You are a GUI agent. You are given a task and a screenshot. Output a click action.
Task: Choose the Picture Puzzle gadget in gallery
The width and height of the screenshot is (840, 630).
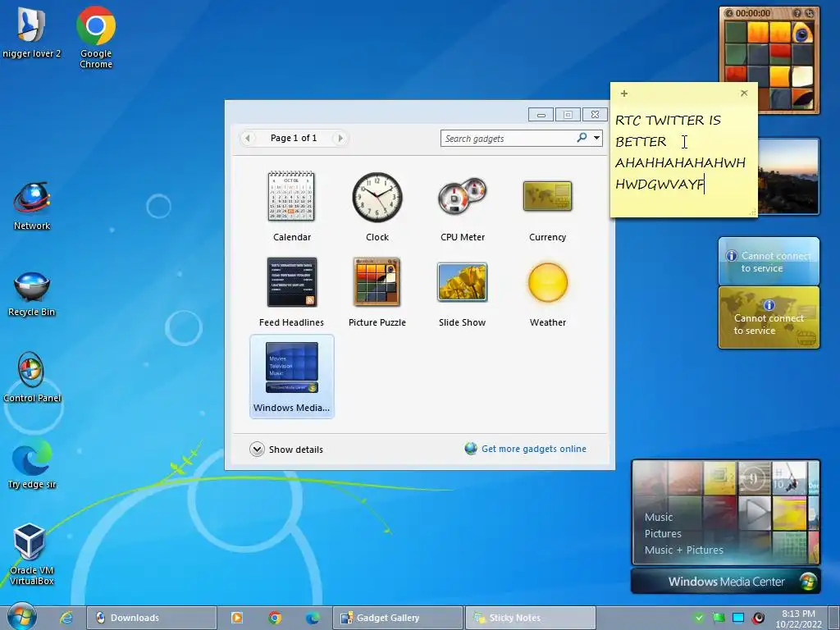click(377, 291)
